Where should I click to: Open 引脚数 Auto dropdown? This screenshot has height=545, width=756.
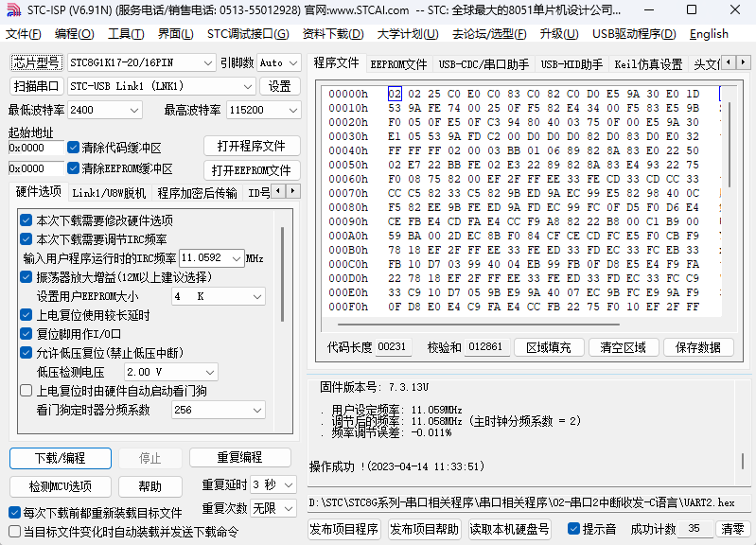[279, 62]
